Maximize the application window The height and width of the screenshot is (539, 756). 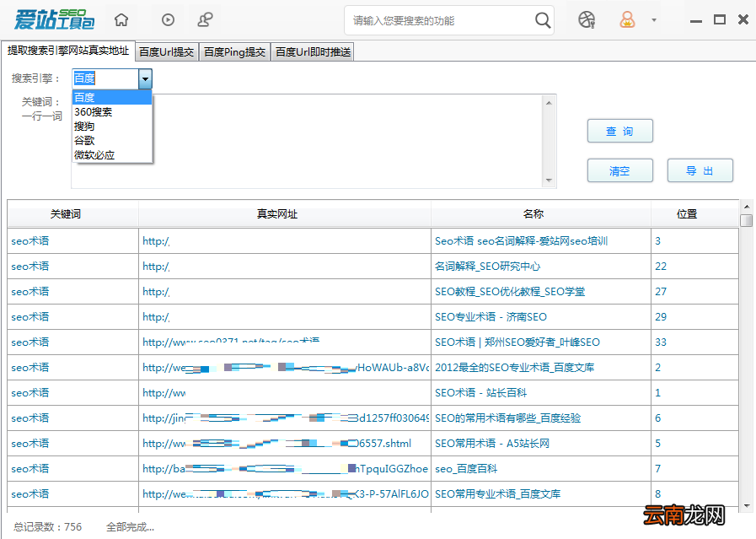[720, 19]
